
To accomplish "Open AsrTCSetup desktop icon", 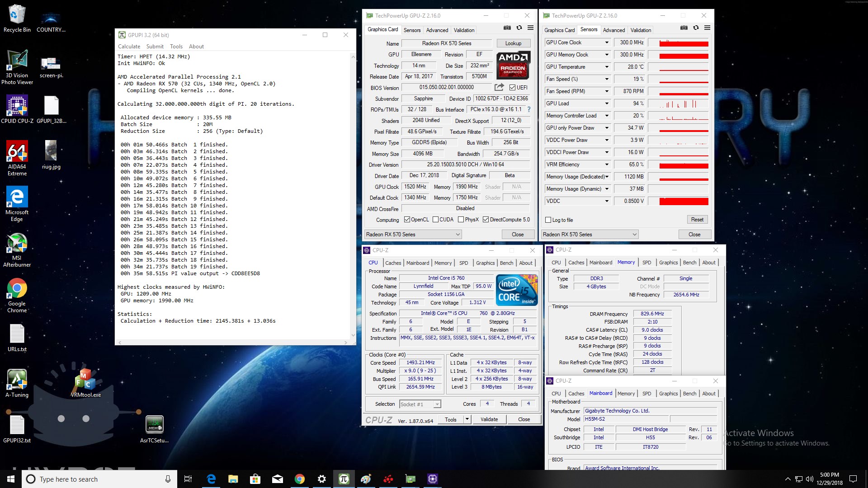I will (x=155, y=429).
